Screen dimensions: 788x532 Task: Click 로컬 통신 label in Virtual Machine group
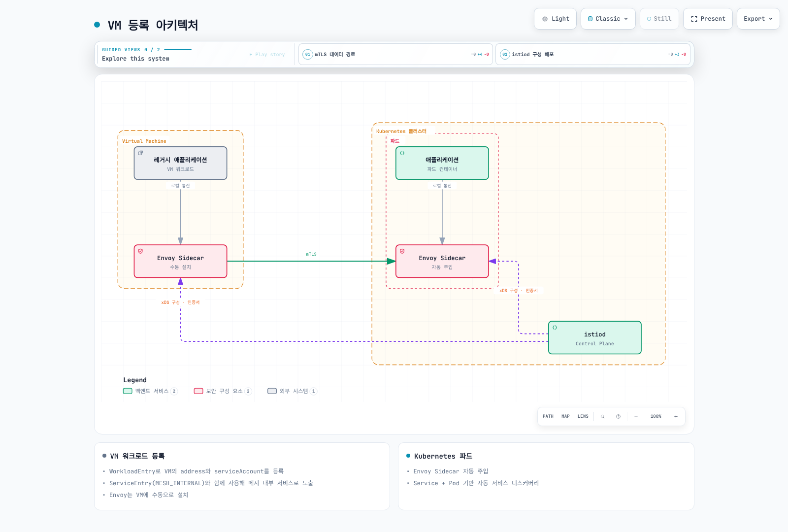(x=180, y=186)
